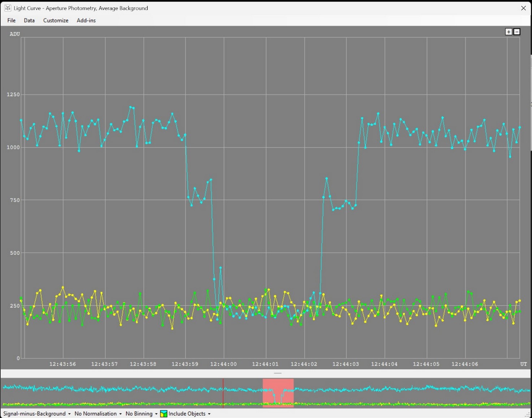Open the Data menu
The image size is (532, 418).
(x=29, y=21)
